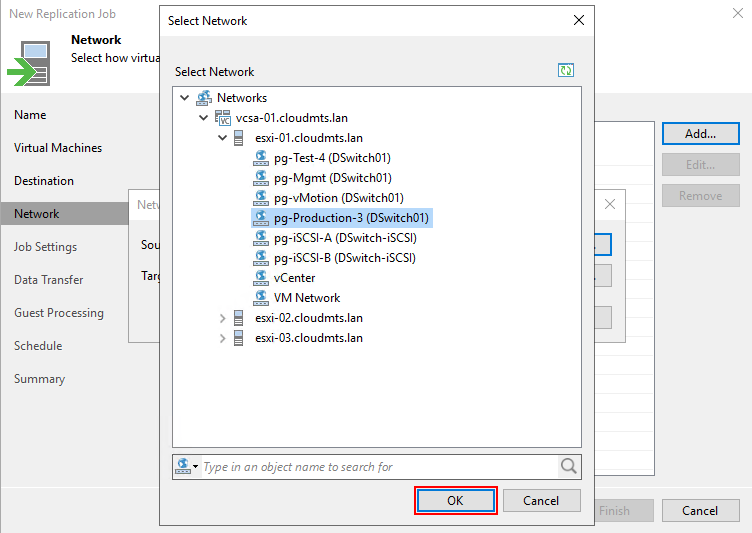
Task: Open the object type filter dropdown
Action: coord(186,466)
